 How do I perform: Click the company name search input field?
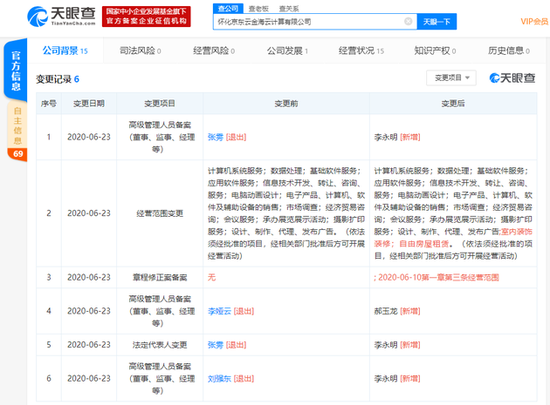click(309, 22)
